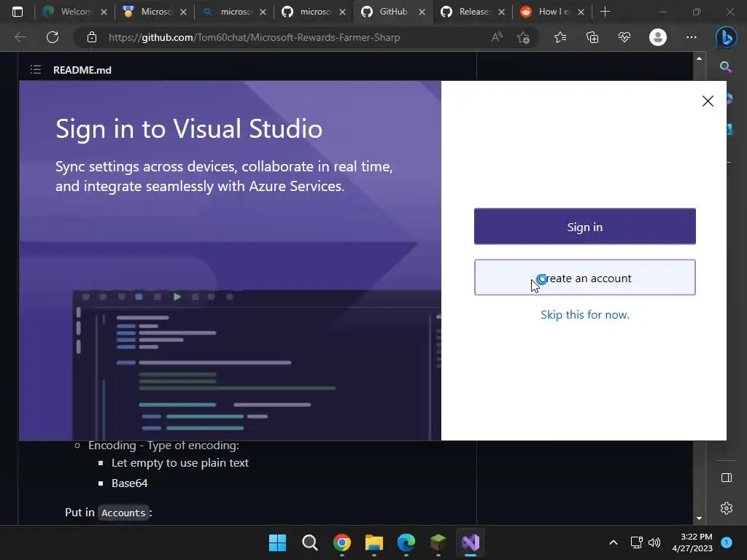
Task: Switch to the Reddit How I tab
Action: 552,12
